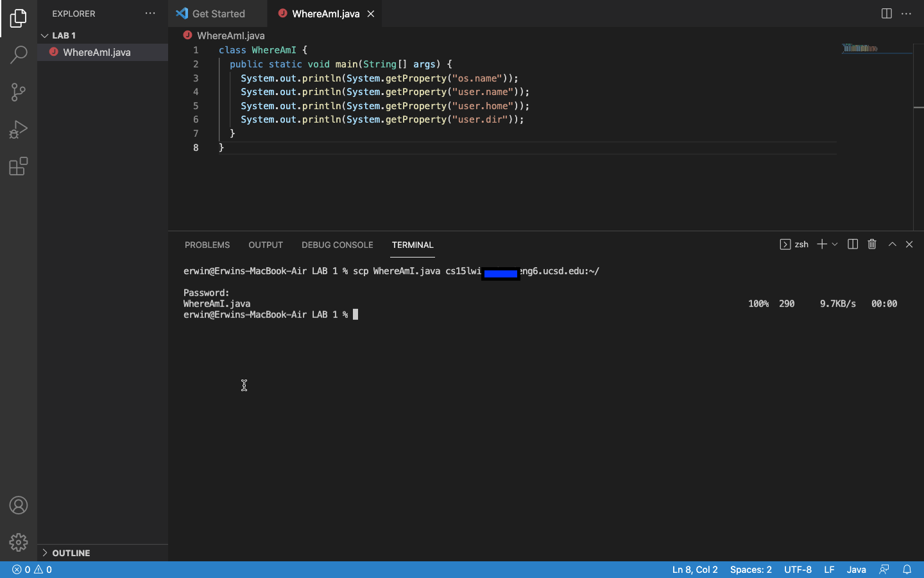
Task: Switch to the OUTPUT panel tab
Action: [266, 245]
